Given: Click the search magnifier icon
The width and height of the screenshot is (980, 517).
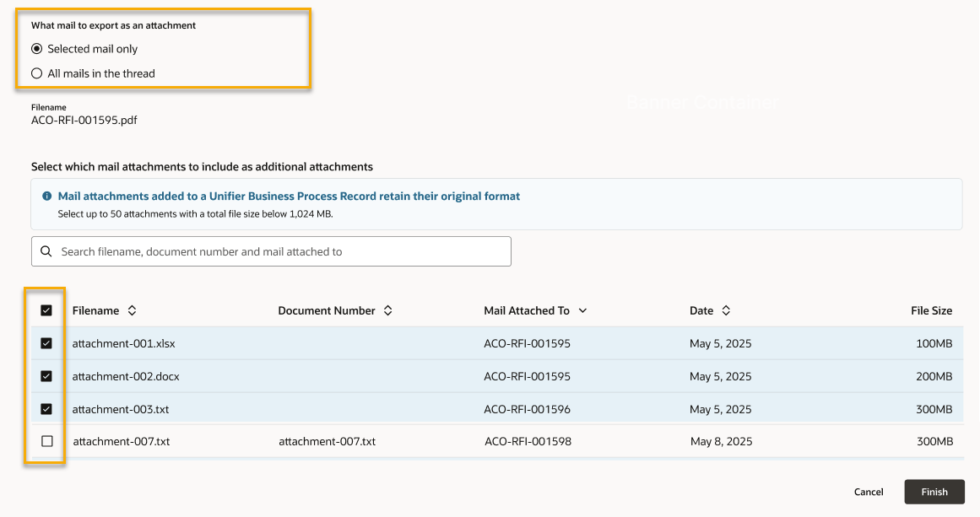Looking at the screenshot, I should tap(46, 251).
